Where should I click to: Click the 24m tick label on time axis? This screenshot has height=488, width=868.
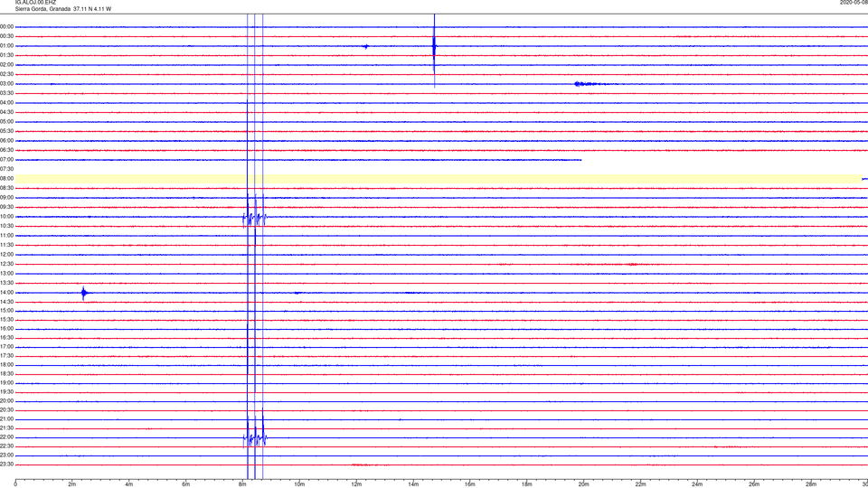tap(697, 484)
